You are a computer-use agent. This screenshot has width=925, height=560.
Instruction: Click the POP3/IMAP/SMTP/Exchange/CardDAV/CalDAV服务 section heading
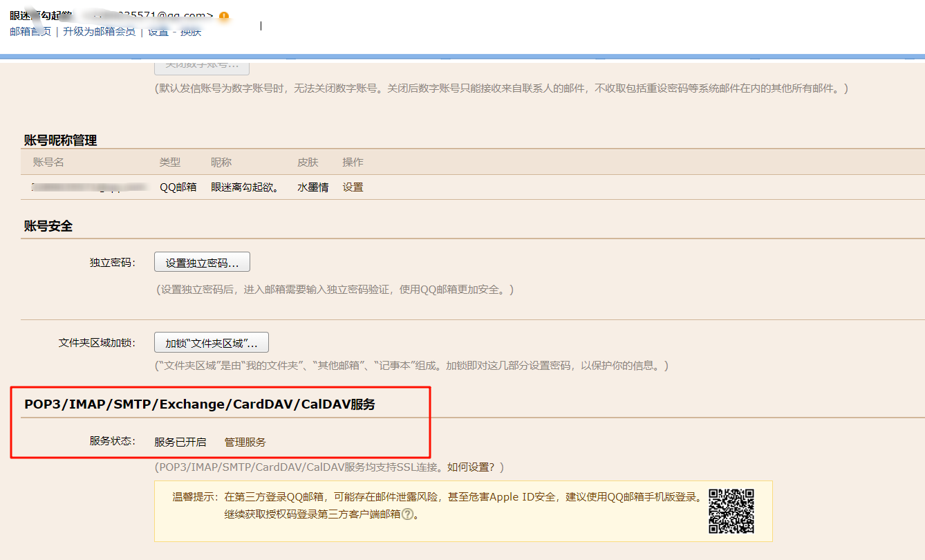tap(200, 404)
